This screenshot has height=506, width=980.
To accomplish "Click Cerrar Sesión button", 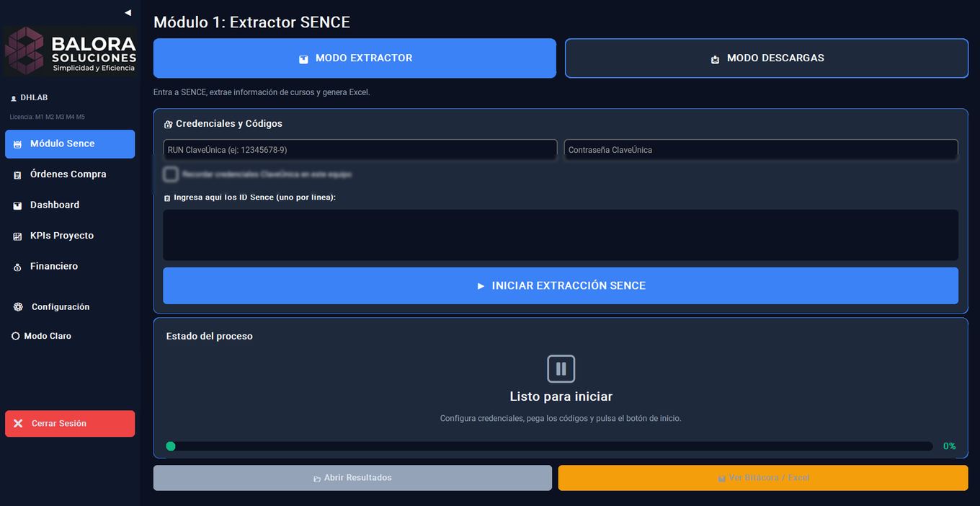I will point(70,424).
